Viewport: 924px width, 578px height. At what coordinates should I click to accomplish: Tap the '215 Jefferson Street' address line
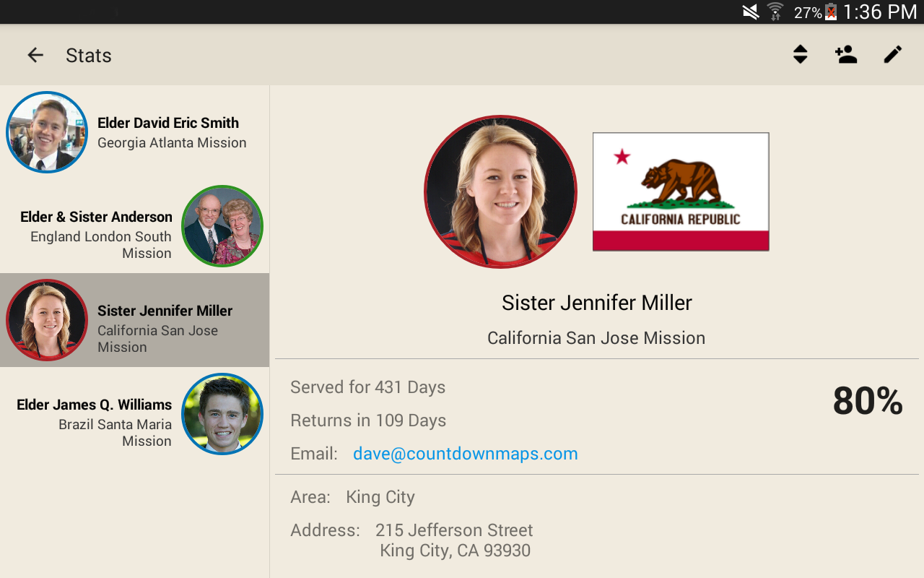(x=454, y=530)
